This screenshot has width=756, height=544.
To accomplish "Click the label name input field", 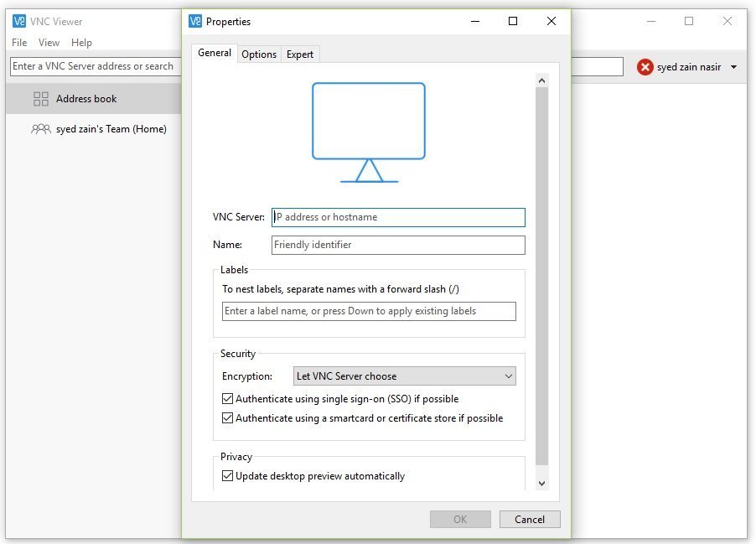I will click(x=369, y=311).
